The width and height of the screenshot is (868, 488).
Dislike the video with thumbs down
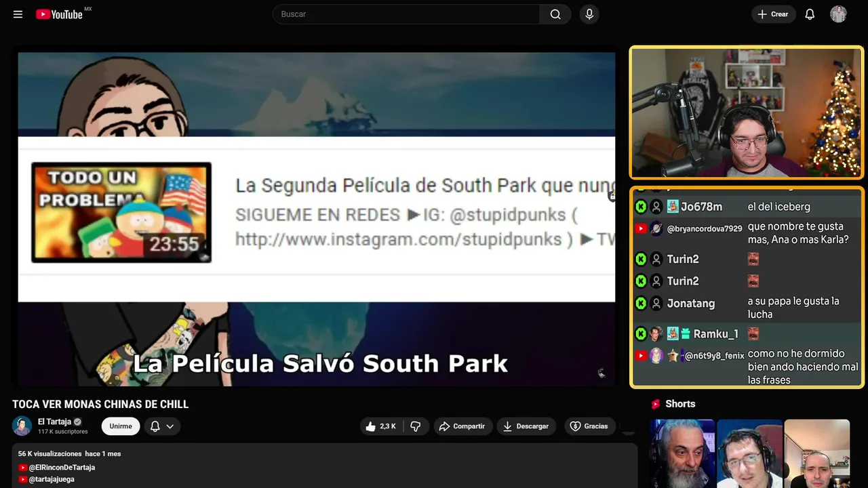click(416, 426)
